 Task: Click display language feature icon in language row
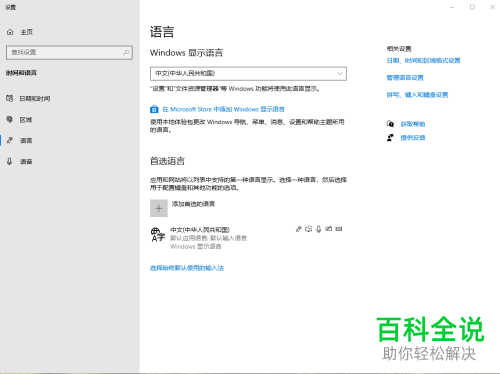[299, 229]
